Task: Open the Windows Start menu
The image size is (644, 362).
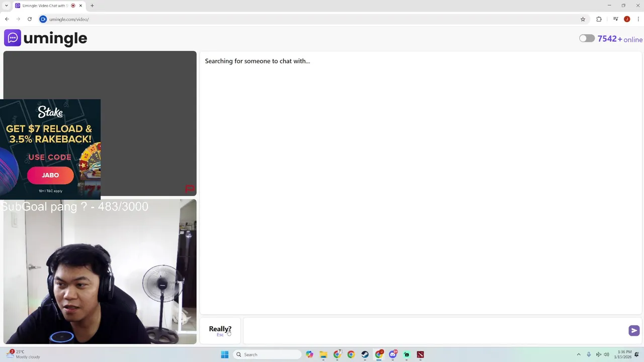Action: 224,354
